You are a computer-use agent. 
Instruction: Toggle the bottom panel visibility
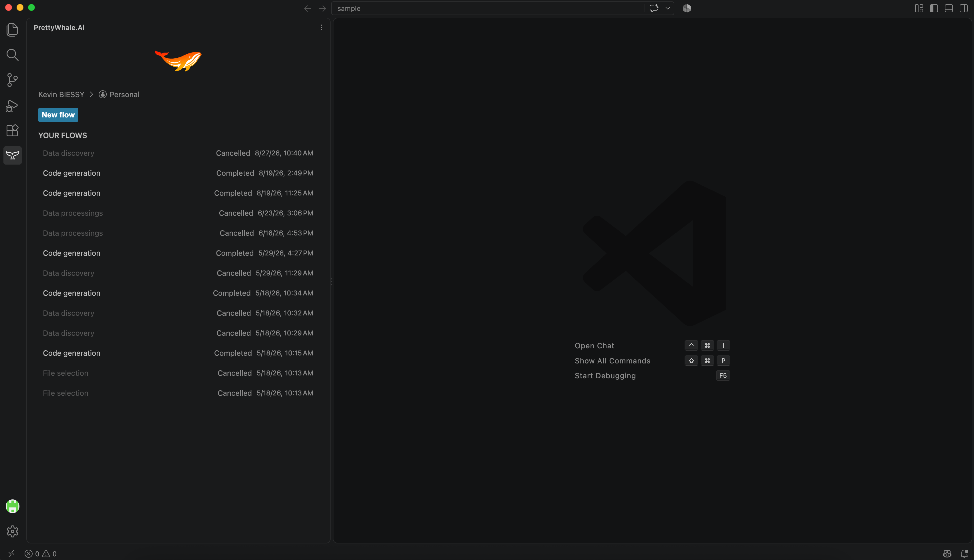949,9
